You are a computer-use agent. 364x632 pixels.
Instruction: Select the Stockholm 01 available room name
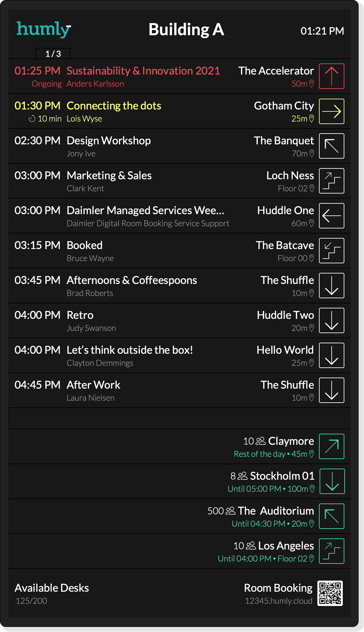282,476
